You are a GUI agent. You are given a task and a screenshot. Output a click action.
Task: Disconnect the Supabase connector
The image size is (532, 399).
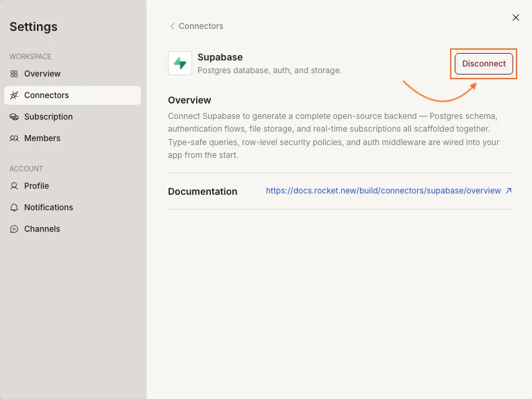coord(484,64)
